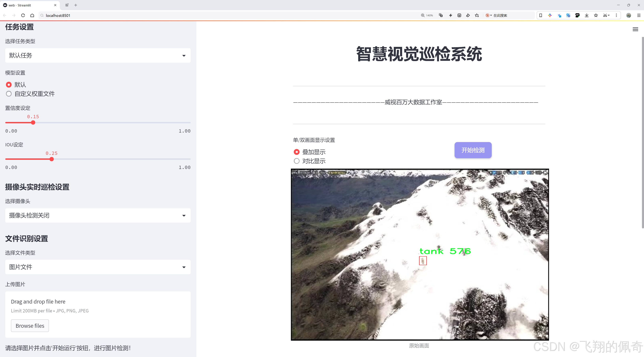The height and width of the screenshot is (357, 644).
Task: Click the mobile device view icon
Action: (541, 15)
